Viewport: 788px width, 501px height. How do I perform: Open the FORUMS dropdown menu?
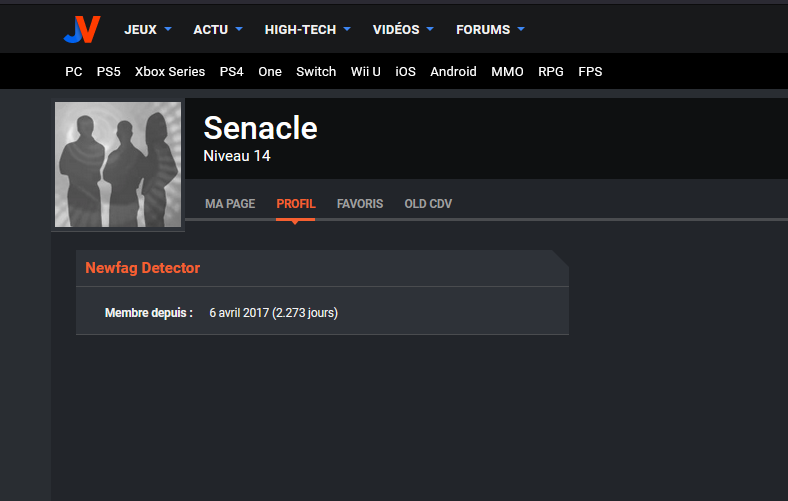pos(490,30)
